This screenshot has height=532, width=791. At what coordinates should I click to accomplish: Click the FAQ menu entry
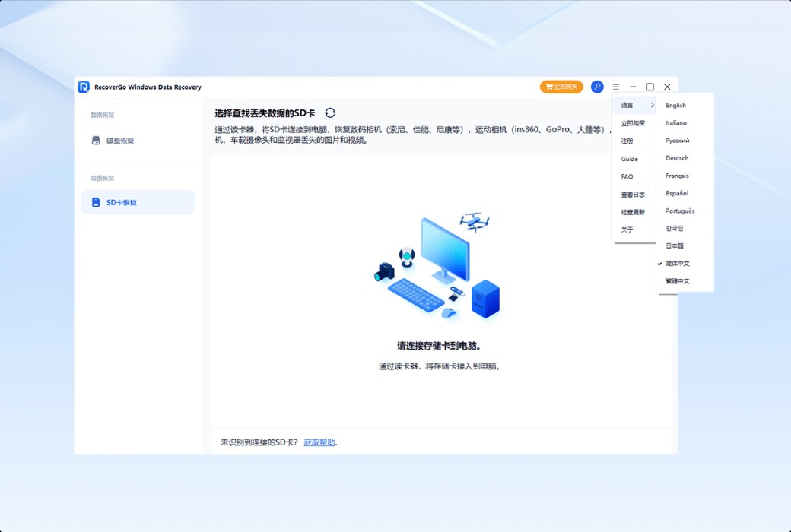pyautogui.click(x=627, y=176)
